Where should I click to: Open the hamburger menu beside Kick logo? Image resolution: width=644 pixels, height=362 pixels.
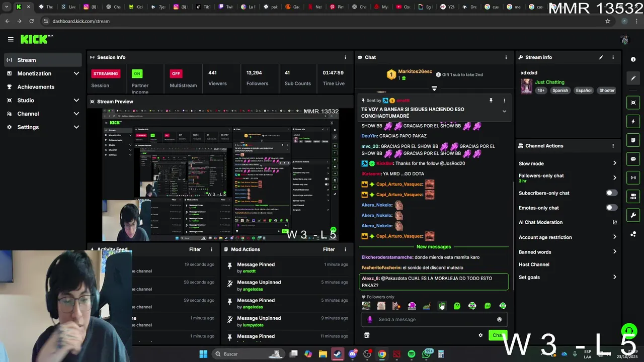point(11,39)
